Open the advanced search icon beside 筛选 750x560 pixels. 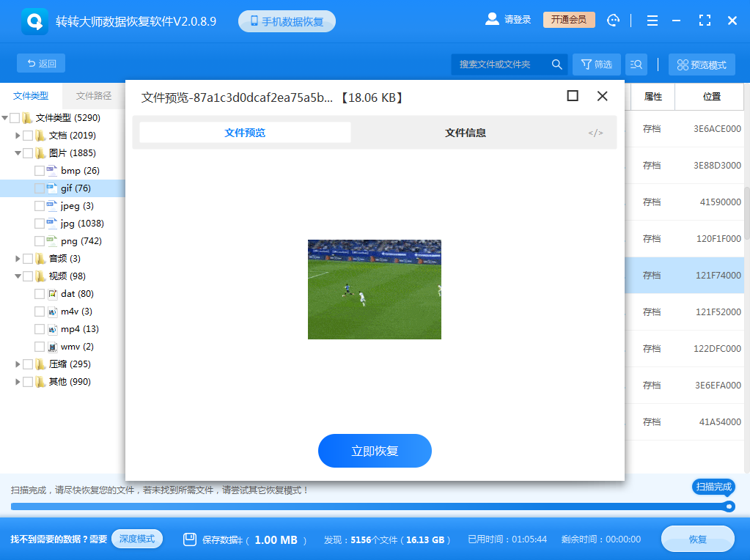(x=636, y=64)
